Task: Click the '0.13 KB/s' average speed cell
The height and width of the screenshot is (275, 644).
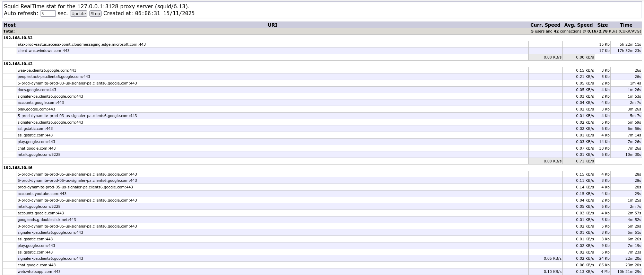Action: click(x=578, y=272)
